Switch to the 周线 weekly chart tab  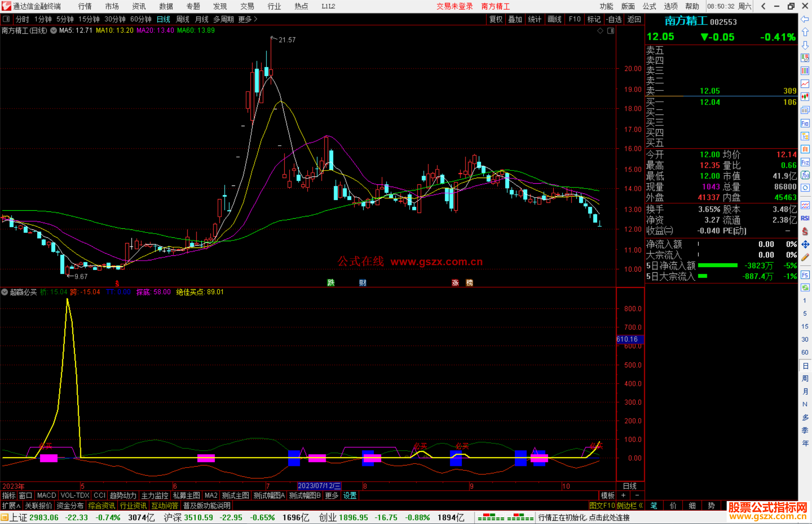(183, 19)
